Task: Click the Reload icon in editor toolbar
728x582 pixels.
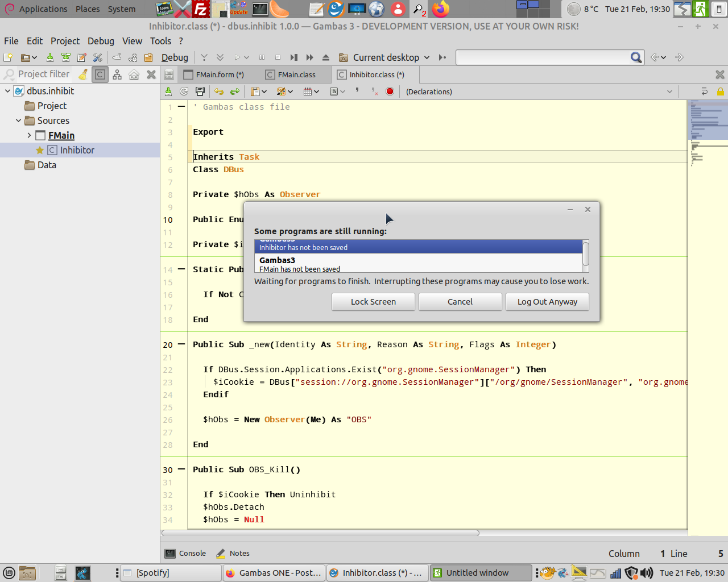Action: point(184,92)
